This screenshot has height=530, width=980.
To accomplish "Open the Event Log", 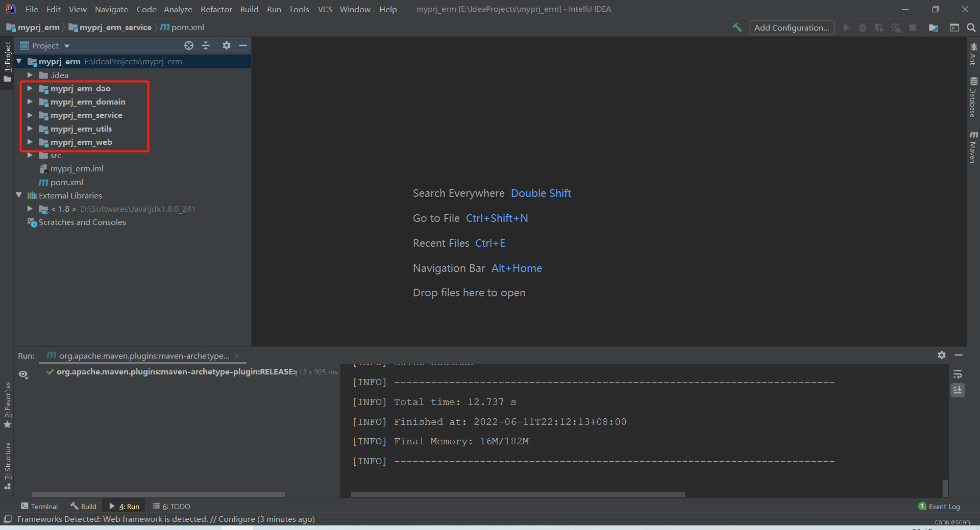I will click(x=939, y=507).
